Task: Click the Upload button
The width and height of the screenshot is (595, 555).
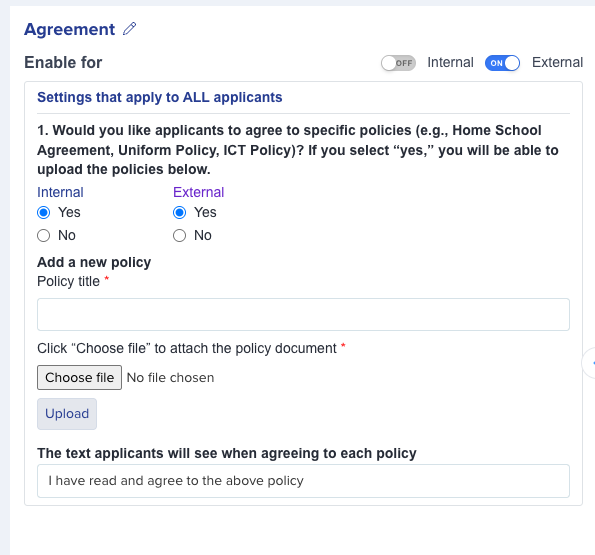Action: point(67,414)
